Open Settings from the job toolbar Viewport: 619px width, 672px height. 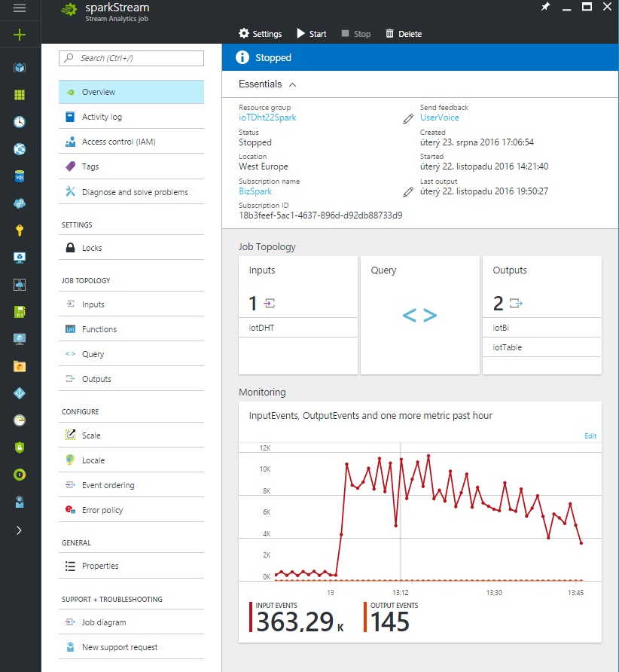click(x=260, y=33)
